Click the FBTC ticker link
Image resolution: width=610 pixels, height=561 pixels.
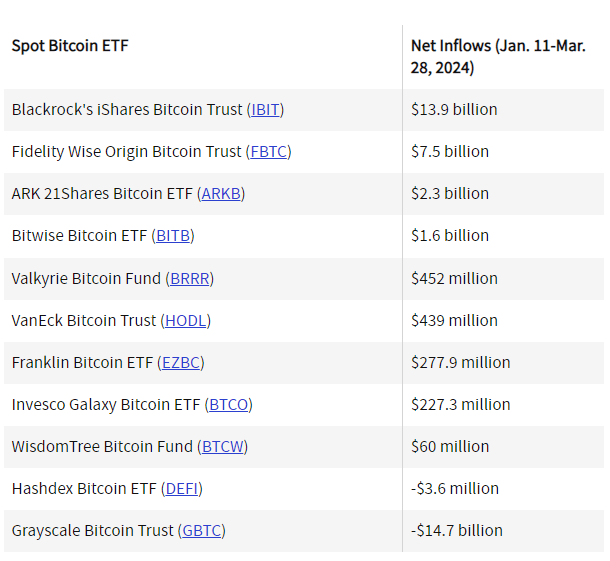(x=268, y=152)
